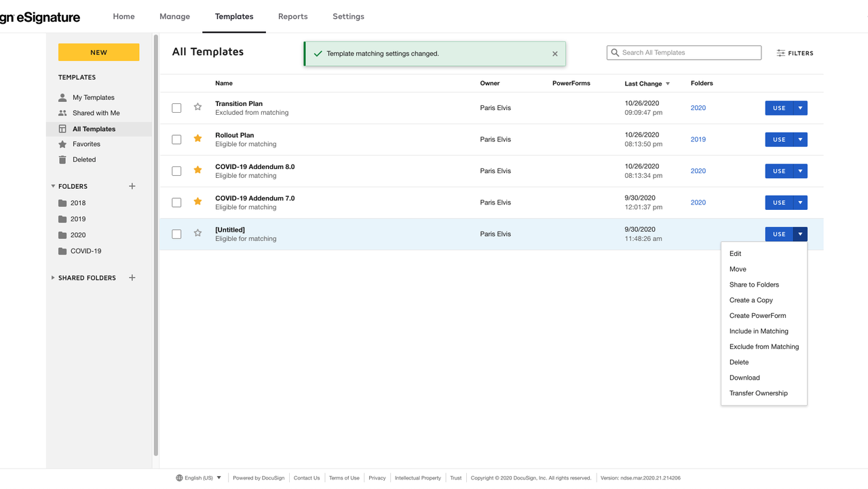
Task: Tick the Untitled template checkbox
Action: (176, 234)
